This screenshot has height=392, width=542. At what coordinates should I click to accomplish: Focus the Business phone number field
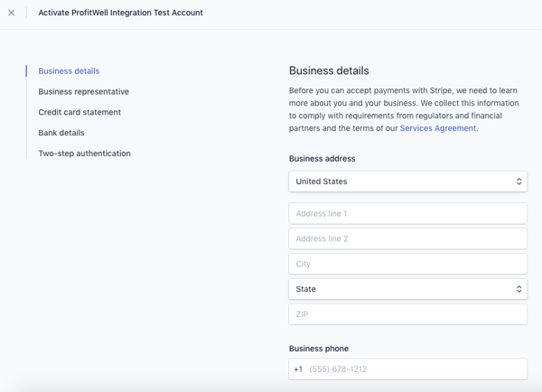[408, 369]
